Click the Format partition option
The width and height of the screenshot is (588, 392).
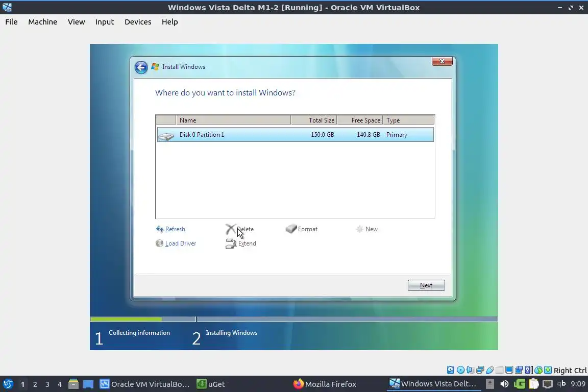tap(307, 229)
